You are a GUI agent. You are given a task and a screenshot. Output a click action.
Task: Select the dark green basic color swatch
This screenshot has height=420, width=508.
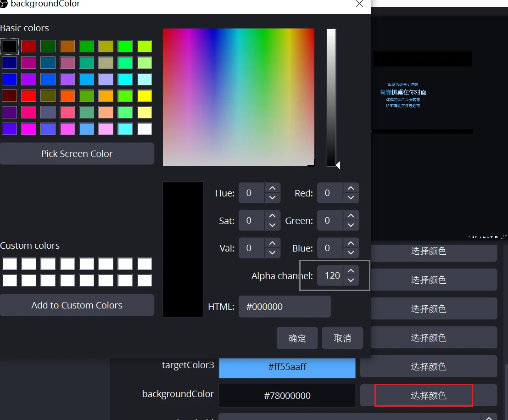click(48, 46)
